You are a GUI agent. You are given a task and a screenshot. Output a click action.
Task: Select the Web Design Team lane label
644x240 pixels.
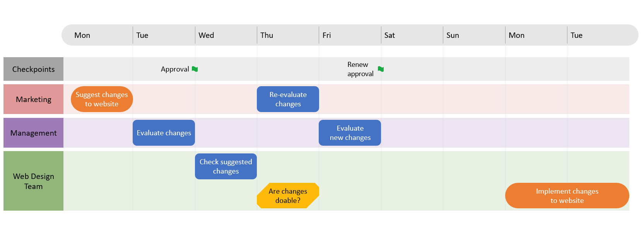coord(34,181)
